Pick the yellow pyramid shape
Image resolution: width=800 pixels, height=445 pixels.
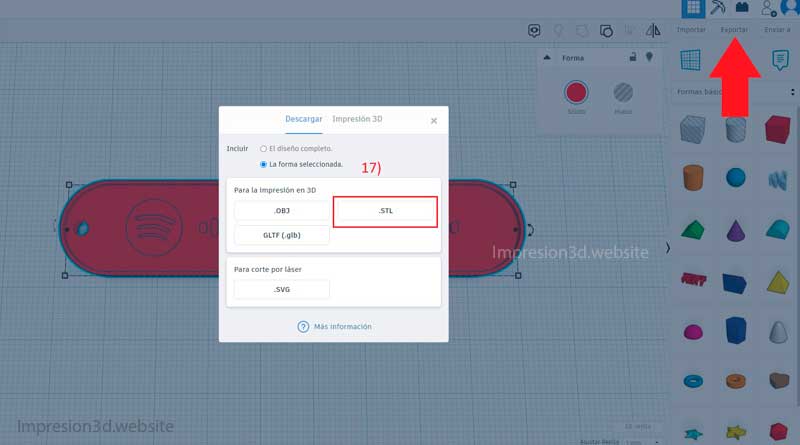(x=778, y=282)
